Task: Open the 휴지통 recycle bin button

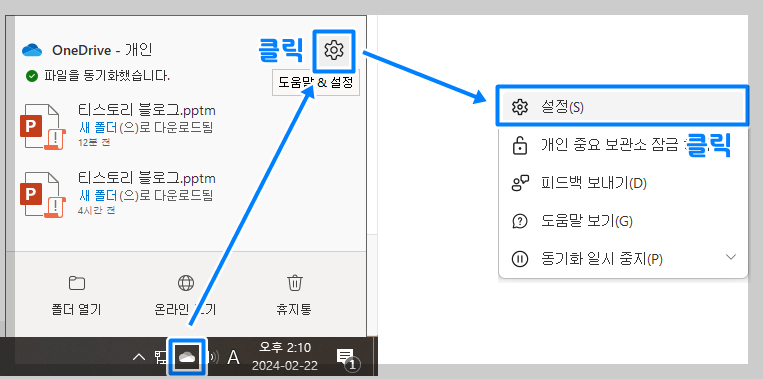Action: 294,295
